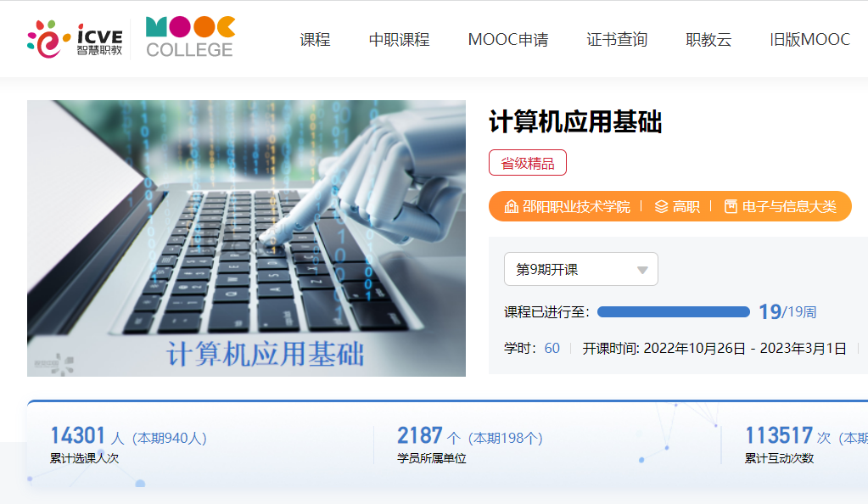This screenshot has width=868, height=504.
Task: Click the 2187 学员所属单位 statistic
Action: [x=470, y=445]
